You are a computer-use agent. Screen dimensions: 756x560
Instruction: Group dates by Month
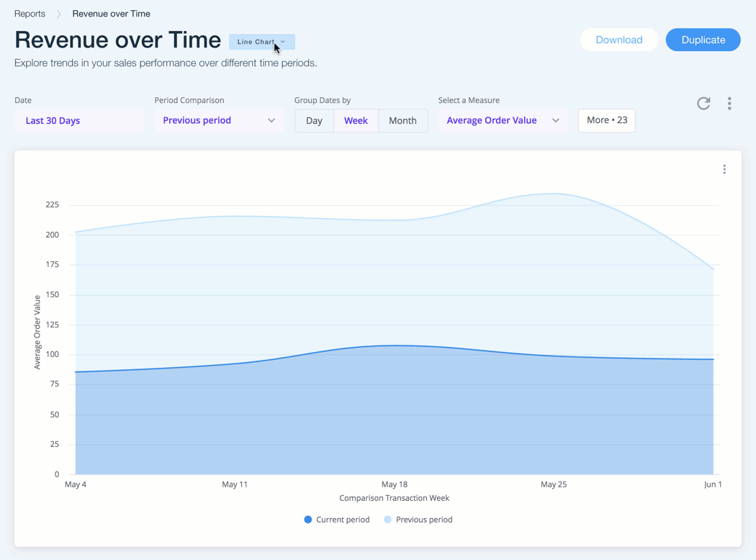pyautogui.click(x=402, y=120)
